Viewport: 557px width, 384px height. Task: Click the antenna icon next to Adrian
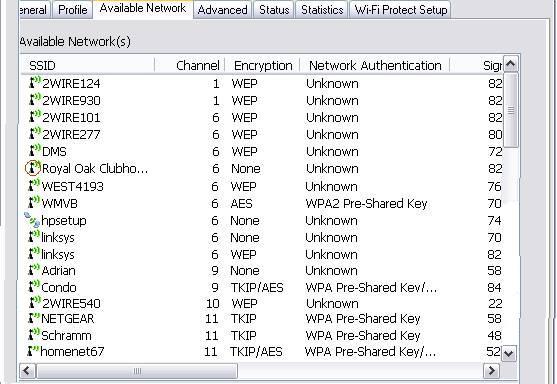coord(34,270)
